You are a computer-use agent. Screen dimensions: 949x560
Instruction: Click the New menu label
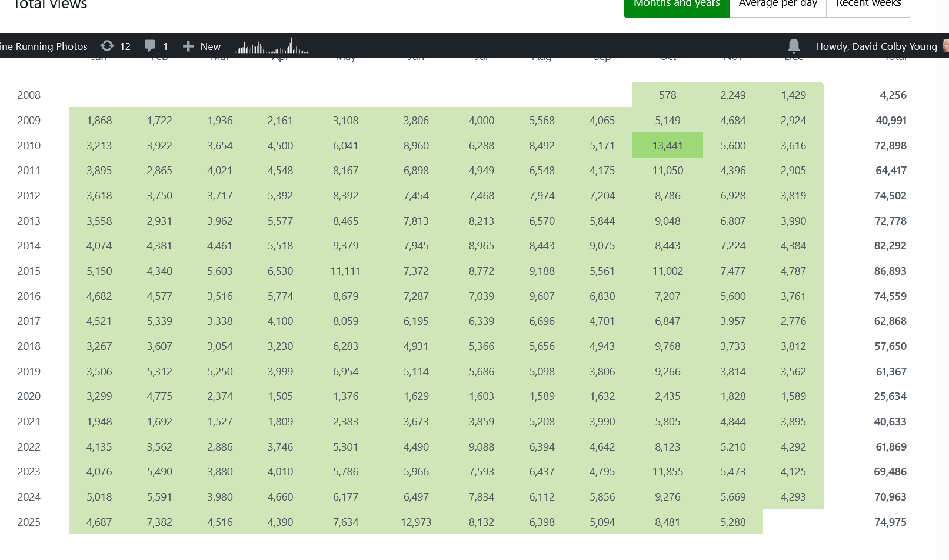pyautogui.click(x=210, y=46)
